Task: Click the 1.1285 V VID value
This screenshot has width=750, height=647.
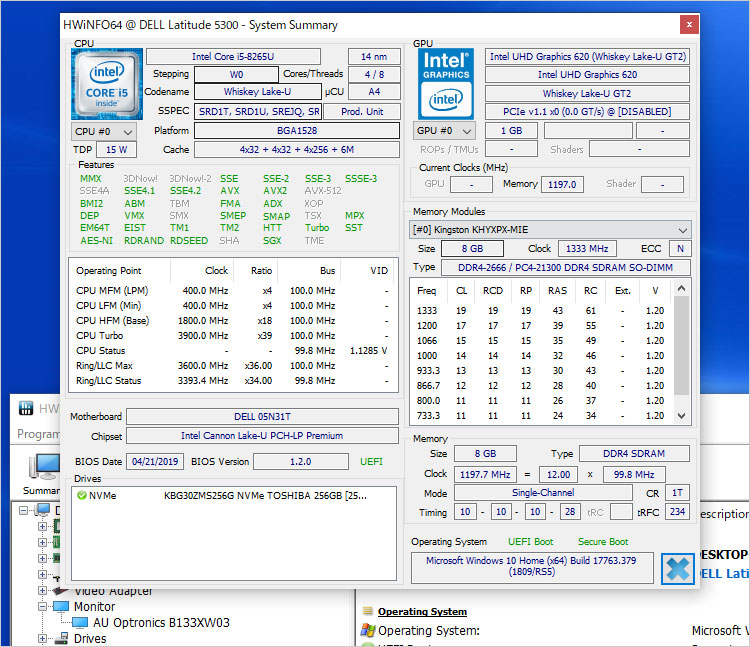Action: [x=368, y=351]
